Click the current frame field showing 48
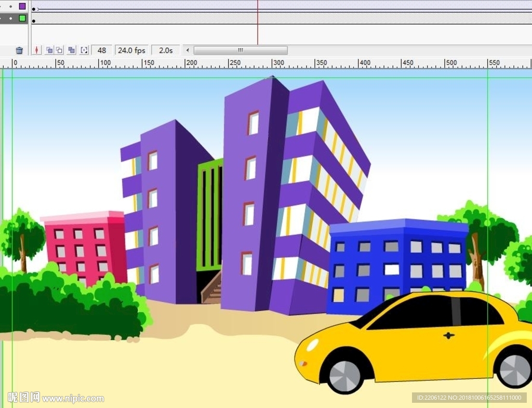 [102, 50]
